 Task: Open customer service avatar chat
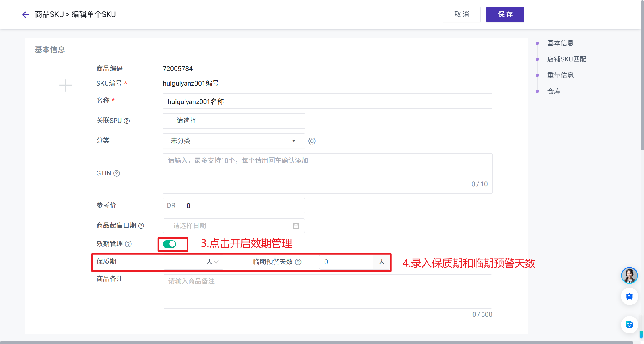tap(629, 275)
